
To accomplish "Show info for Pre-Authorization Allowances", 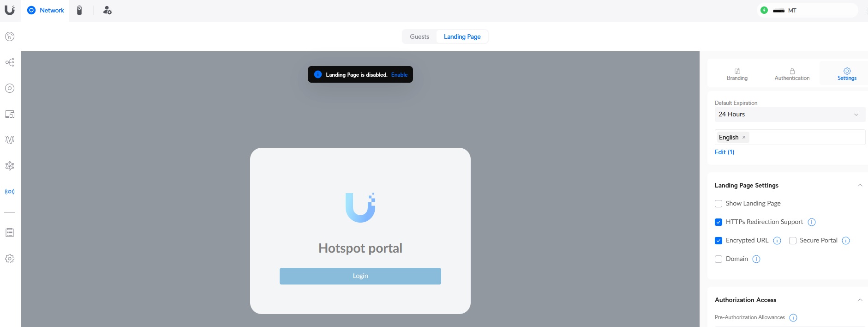I will tap(793, 318).
